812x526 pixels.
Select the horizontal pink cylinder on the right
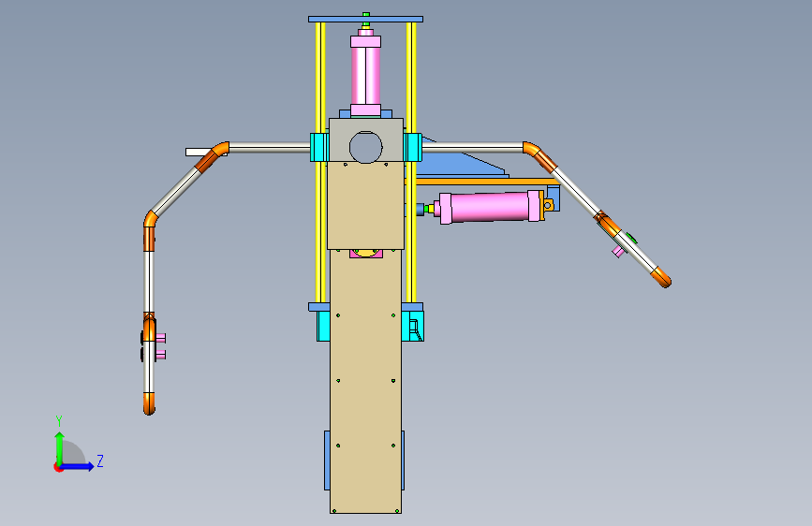[490, 207]
